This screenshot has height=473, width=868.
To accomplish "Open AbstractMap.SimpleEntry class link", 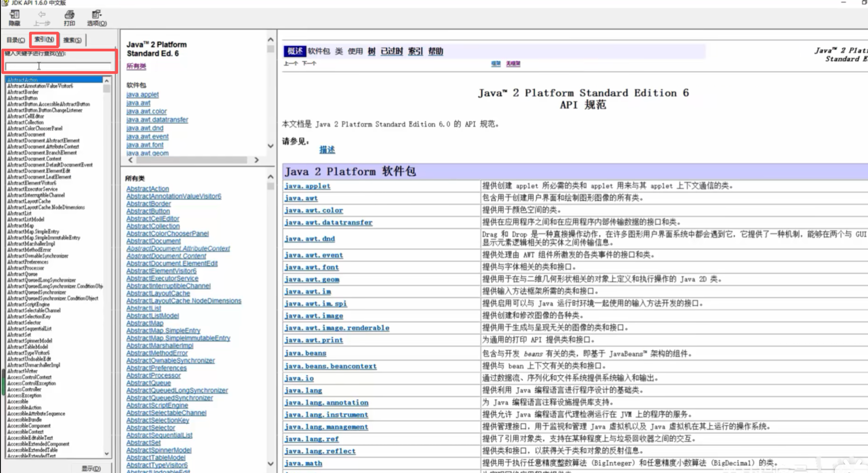I will coord(163,331).
